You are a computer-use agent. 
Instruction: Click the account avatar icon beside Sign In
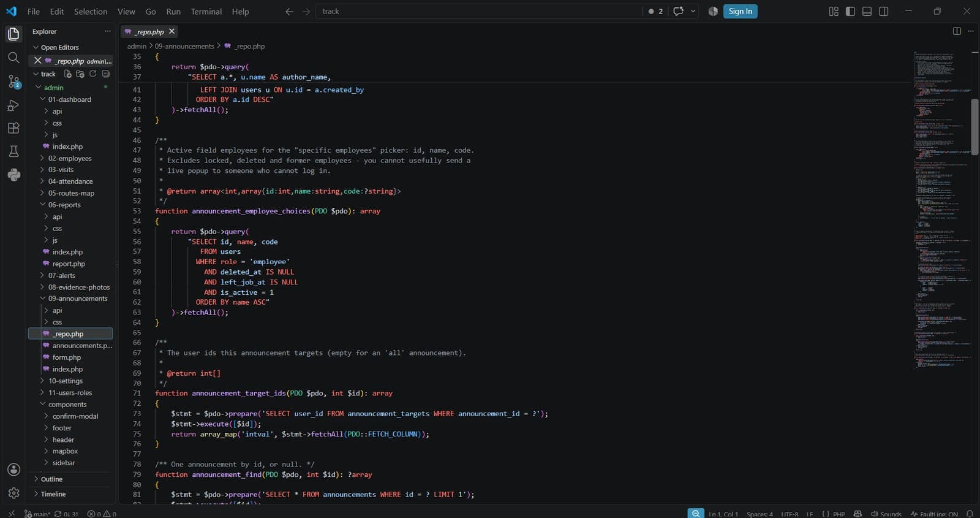[713, 12]
